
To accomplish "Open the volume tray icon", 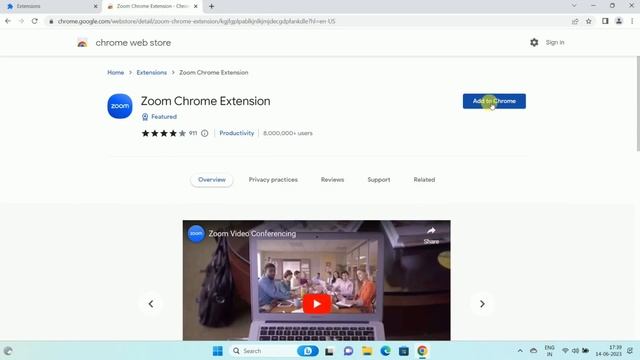I will [x=575, y=351].
